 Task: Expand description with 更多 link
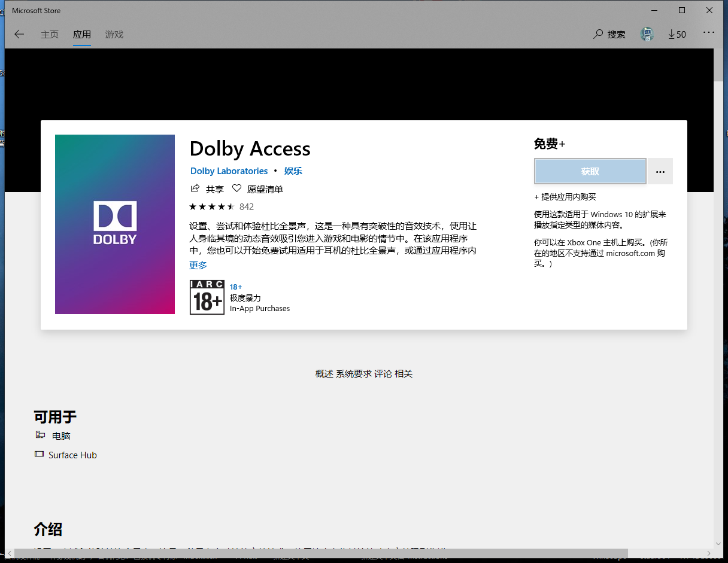coord(198,265)
